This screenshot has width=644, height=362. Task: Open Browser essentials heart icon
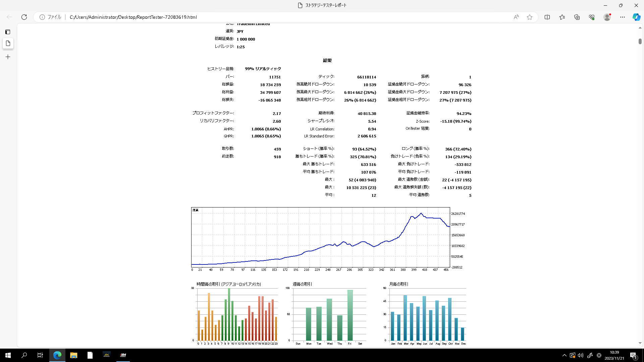pos(592,17)
